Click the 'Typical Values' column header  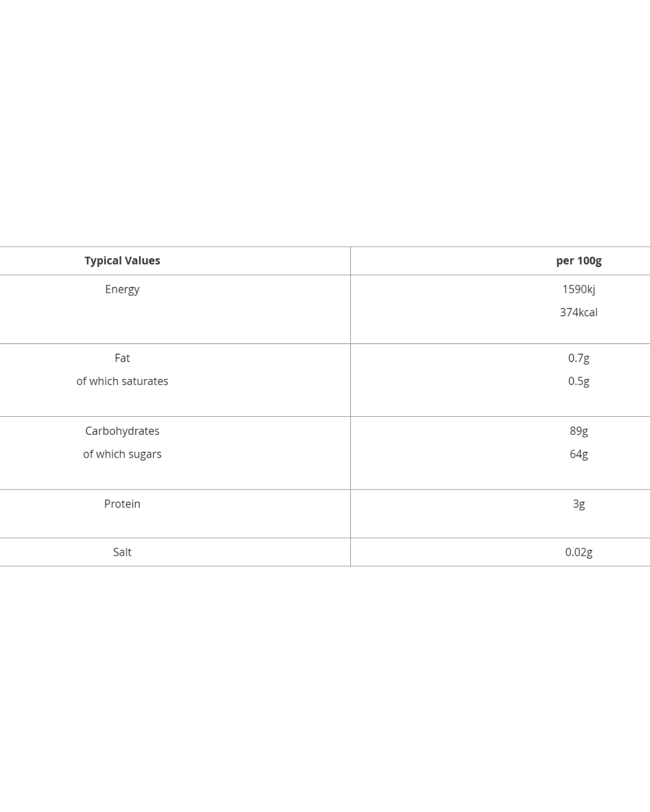pyautogui.click(x=122, y=260)
